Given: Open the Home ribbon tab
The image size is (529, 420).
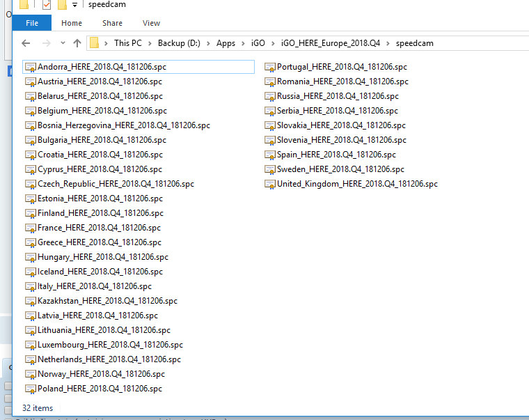Looking at the screenshot, I should 72,23.
